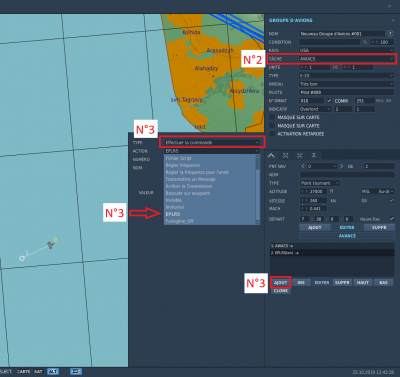Open the TÂCHE dropdown showing AWACS
Image resolution: width=400 pixels, height=377 pixels.
[x=346, y=59]
